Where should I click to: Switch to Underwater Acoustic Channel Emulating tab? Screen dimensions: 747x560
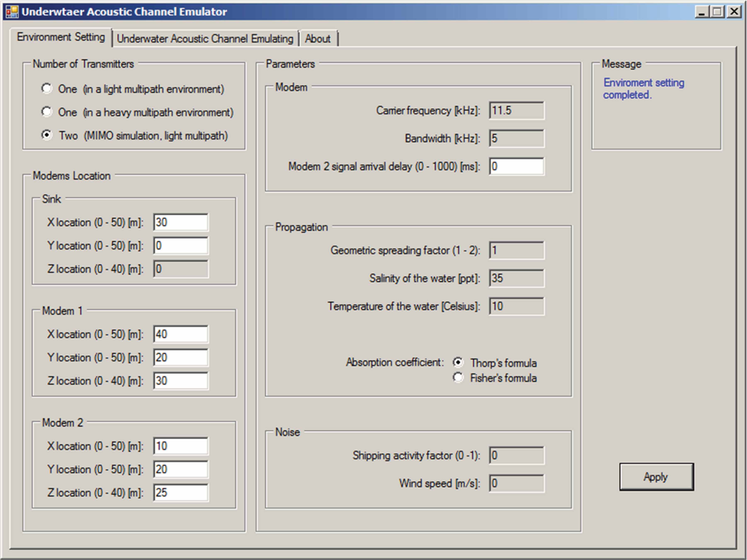pos(205,39)
